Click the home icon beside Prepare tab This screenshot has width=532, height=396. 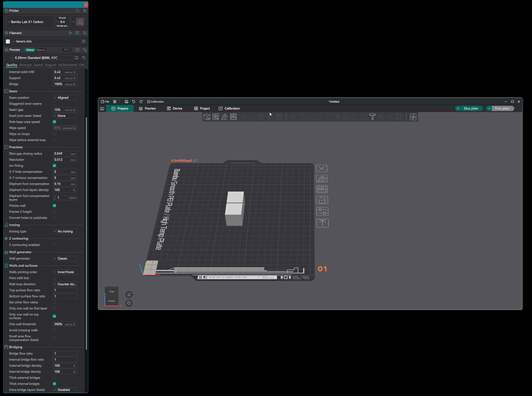pyautogui.click(x=102, y=109)
